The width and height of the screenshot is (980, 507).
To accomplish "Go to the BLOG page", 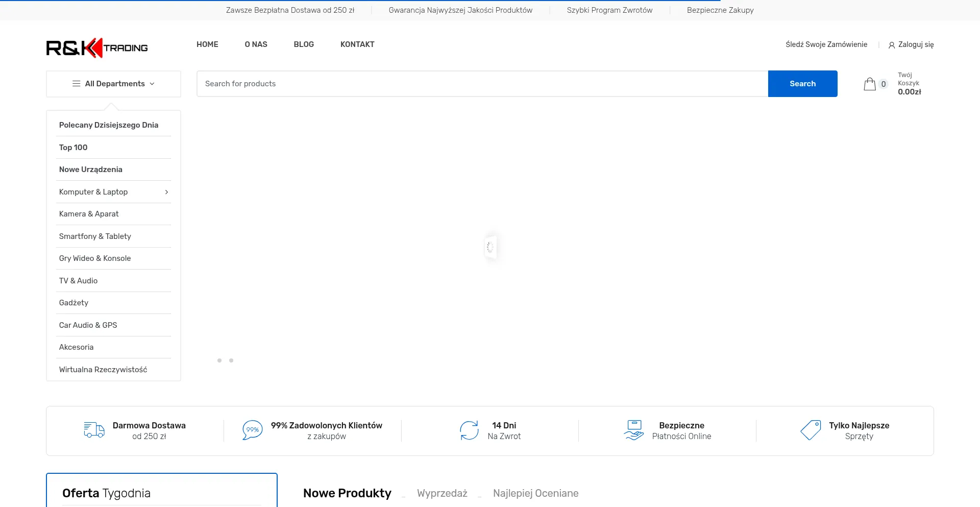I will [x=304, y=44].
